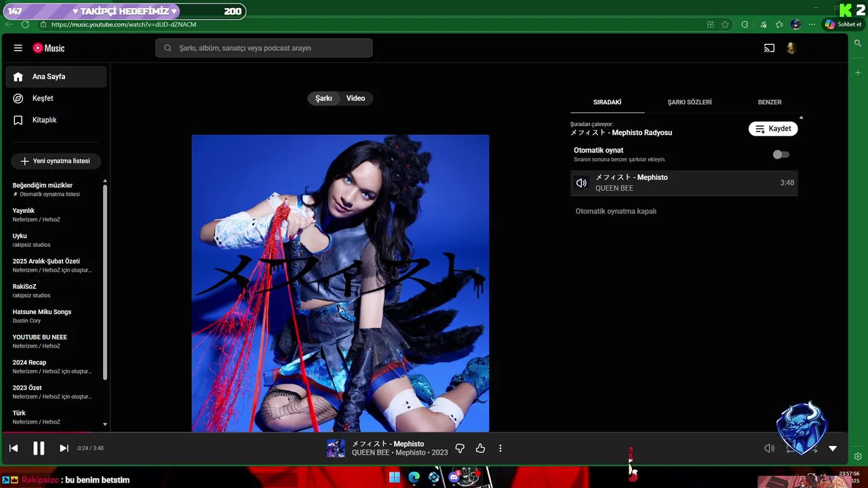Click the Mephisto album cover art
This screenshot has width=868, height=488.
(340, 283)
